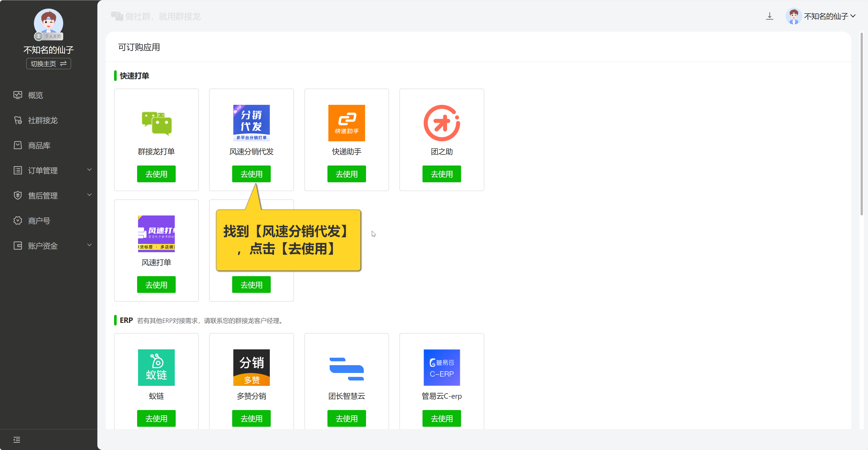Click the 多赞分销 app icon
The width and height of the screenshot is (868, 450).
251,367
